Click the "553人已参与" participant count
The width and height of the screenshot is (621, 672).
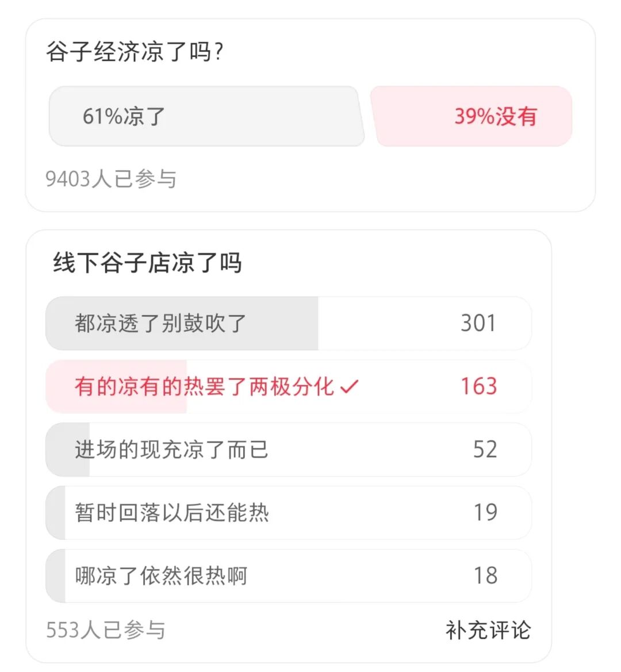coord(106,630)
